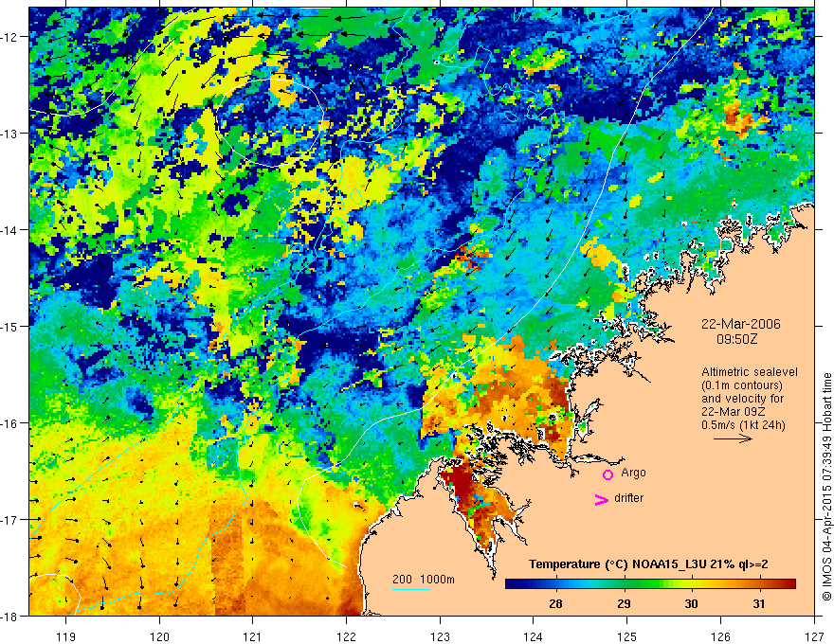Click the latitude label '-17'
The height and width of the screenshot is (644, 834).
pyautogui.click(x=9, y=519)
